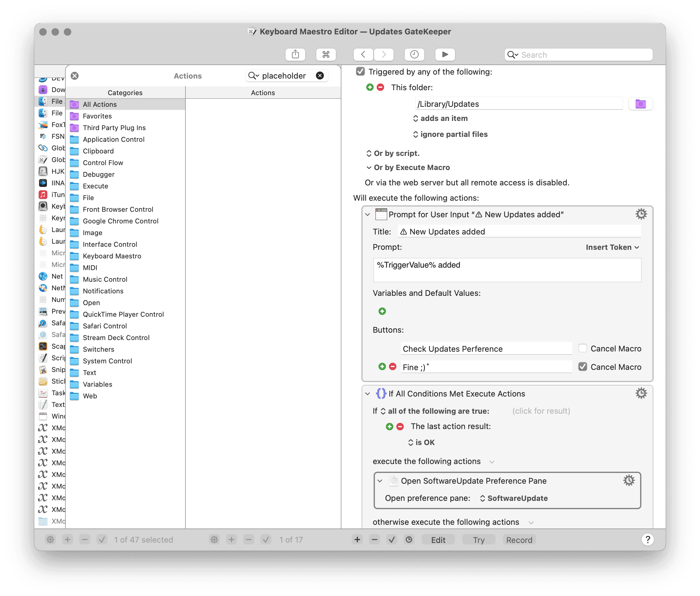Disable Cancel Macro for 'Fine ;)' button

pyautogui.click(x=582, y=367)
